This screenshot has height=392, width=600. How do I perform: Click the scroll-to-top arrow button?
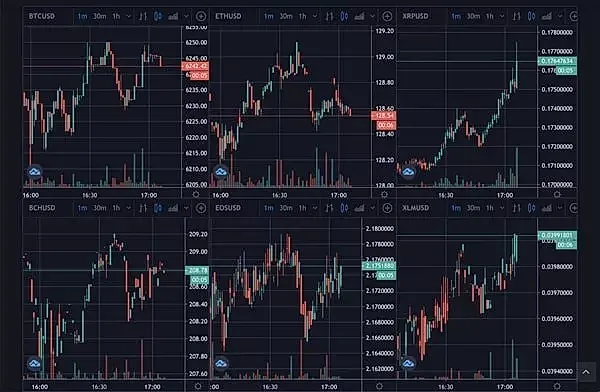click(x=586, y=372)
